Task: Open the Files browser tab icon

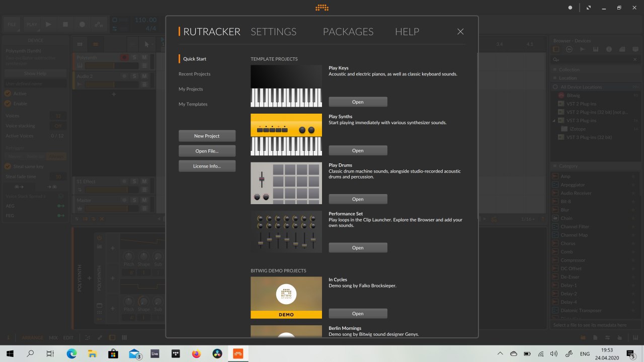Action: point(635,49)
